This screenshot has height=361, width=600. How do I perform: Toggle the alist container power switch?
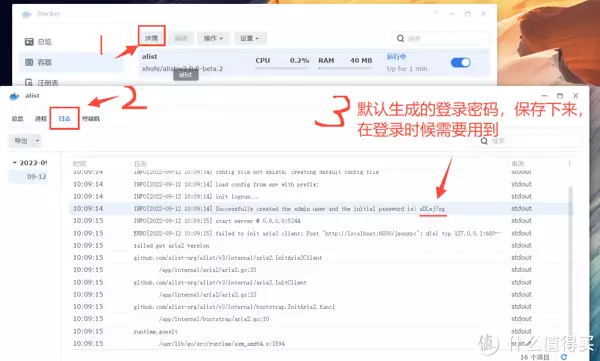(460, 62)
